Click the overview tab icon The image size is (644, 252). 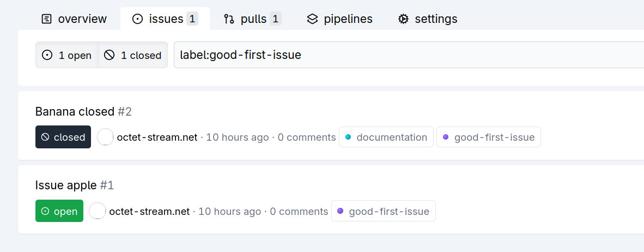[x=47, y=19]
